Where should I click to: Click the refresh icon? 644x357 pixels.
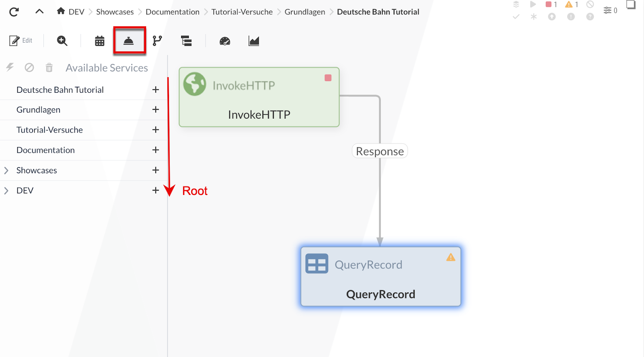[14, 12]
